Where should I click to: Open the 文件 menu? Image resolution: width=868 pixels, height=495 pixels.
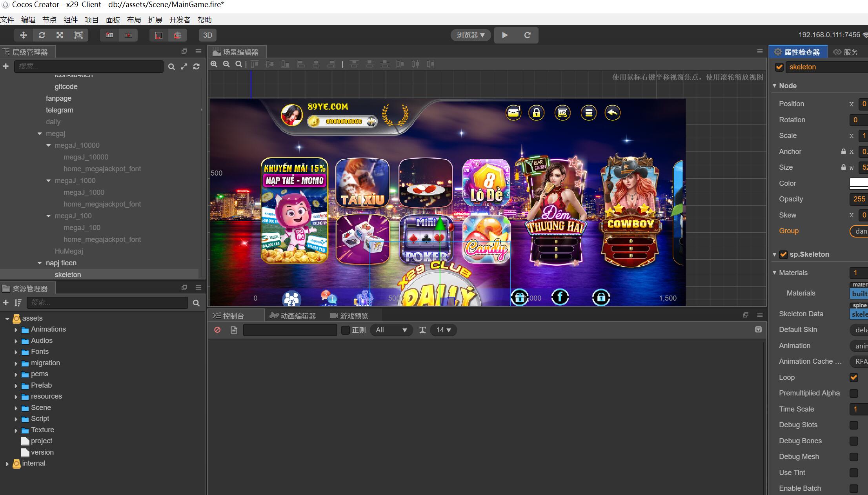click(x=7, y=20)
